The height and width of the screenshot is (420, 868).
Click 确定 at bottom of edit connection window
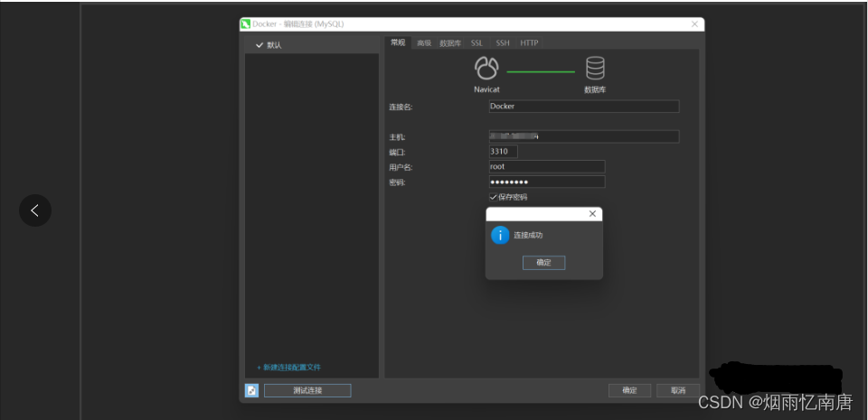tap(629, 391)
